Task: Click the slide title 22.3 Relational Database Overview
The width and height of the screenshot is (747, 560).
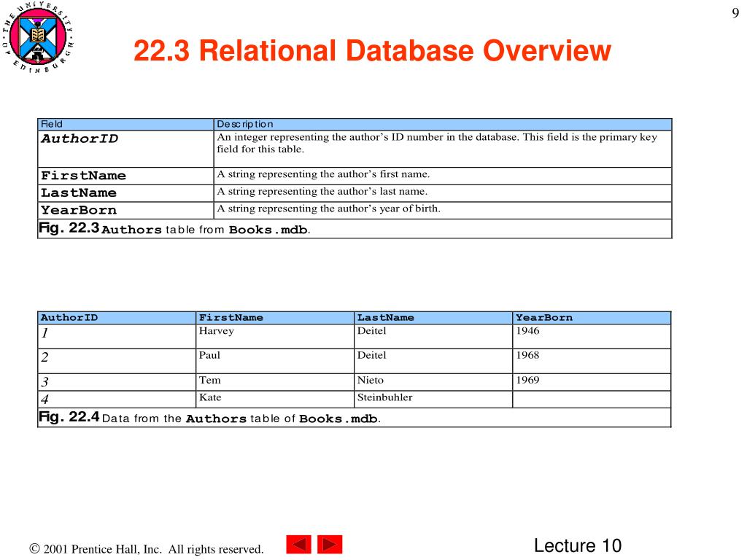Action: 372,50
